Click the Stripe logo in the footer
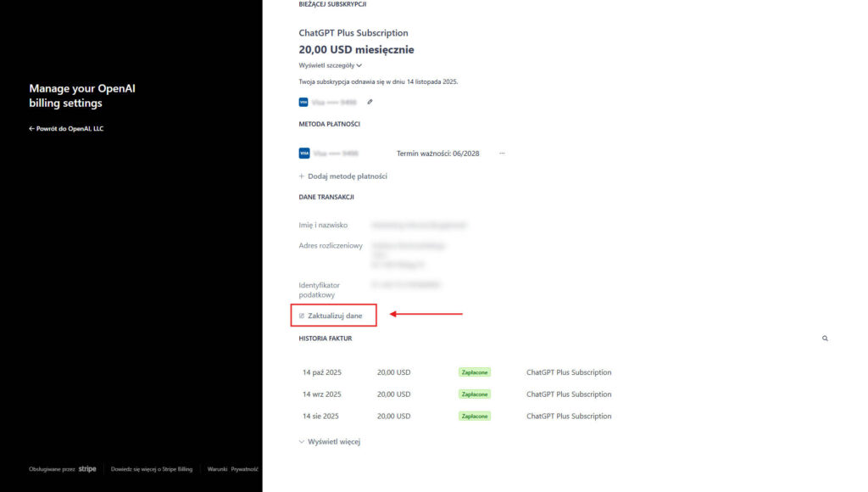This screenshot has width=868, height=492. [87, 468]
